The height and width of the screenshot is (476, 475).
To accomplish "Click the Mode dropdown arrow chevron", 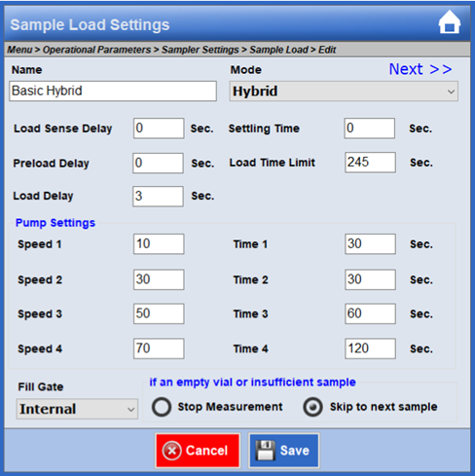I will [451, 92].
